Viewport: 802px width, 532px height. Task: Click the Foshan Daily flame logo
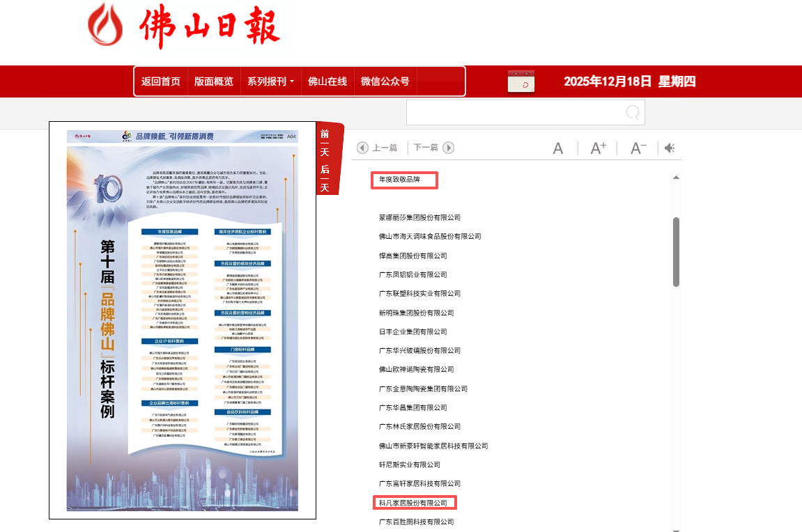[x=107, y=26]
